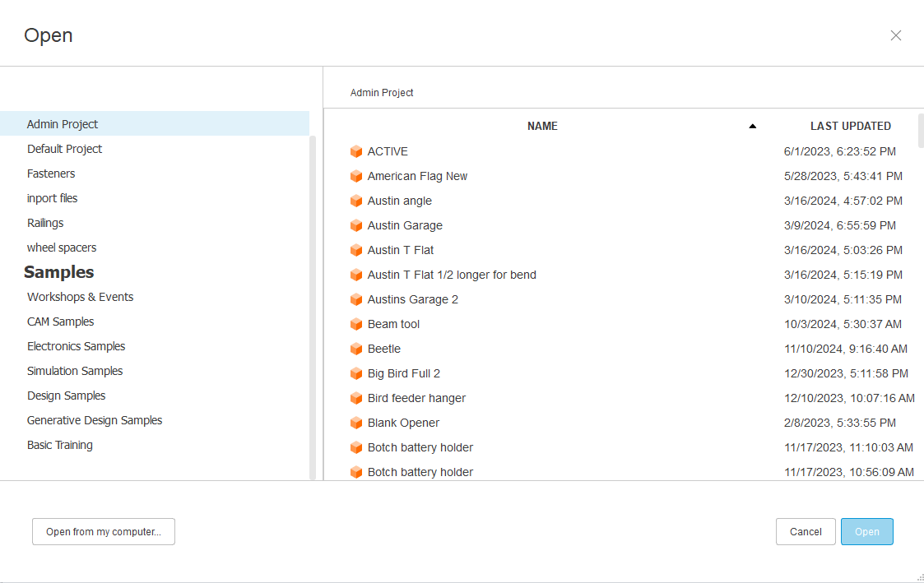The height and width of the screenshot is (583, 924).
Task: Toggle the sort arrow in the Name column
Action: (x=752, y=127)
